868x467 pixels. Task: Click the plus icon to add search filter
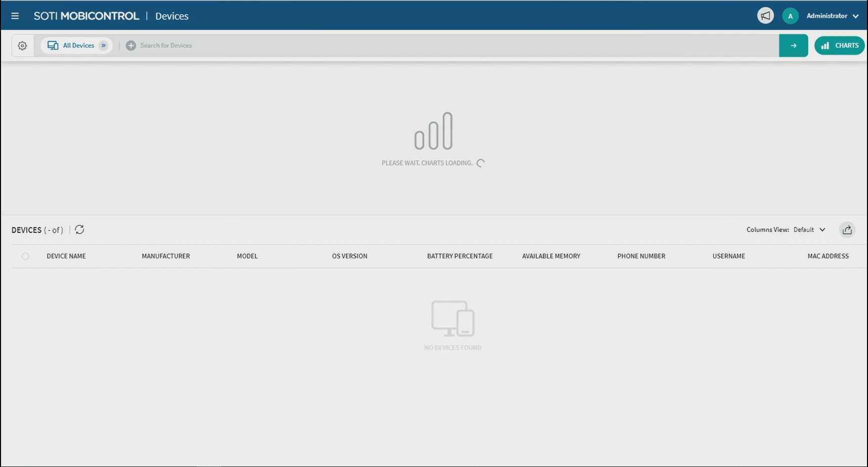point(131,46)
